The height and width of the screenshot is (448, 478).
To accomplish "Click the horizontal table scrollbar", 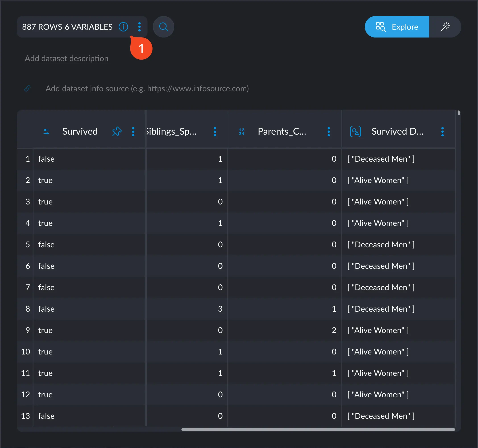I will coord(318,429).
